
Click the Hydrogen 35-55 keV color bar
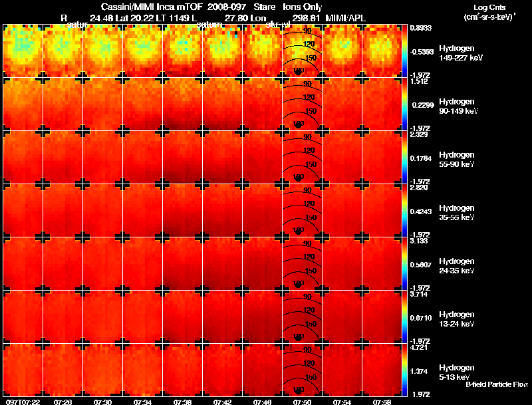coord(404,211)
